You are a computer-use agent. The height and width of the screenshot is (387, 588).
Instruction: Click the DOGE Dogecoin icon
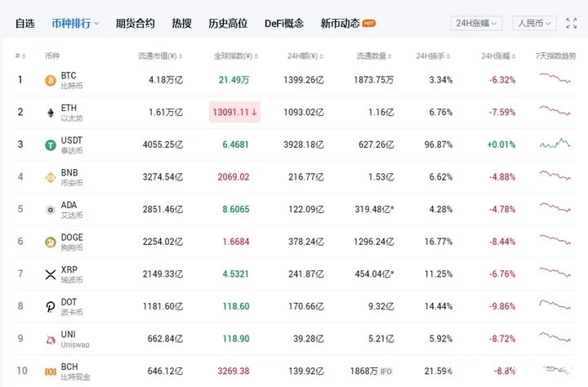click(x=50, y=242)
